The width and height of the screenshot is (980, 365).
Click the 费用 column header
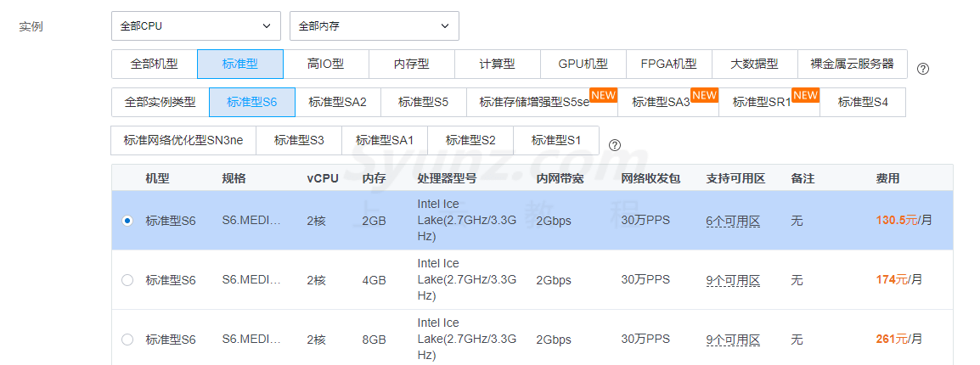pyautogui.click(x=887, y=178)
